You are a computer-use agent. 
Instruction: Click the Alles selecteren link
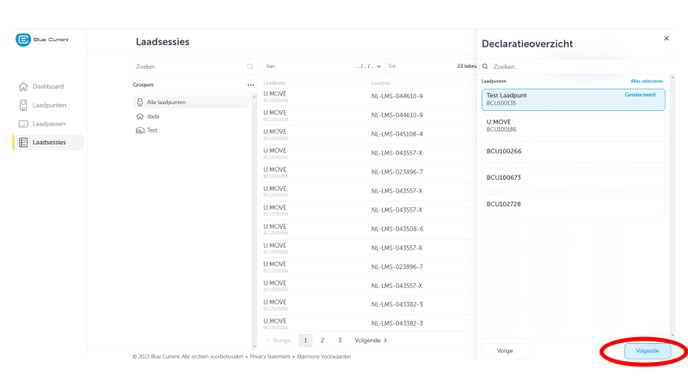647,81
